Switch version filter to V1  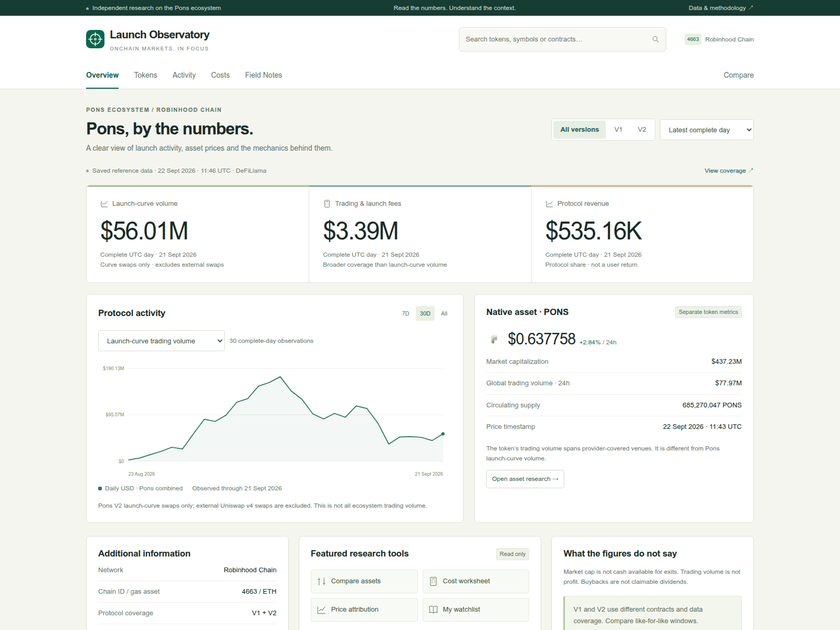pos(618,130)
